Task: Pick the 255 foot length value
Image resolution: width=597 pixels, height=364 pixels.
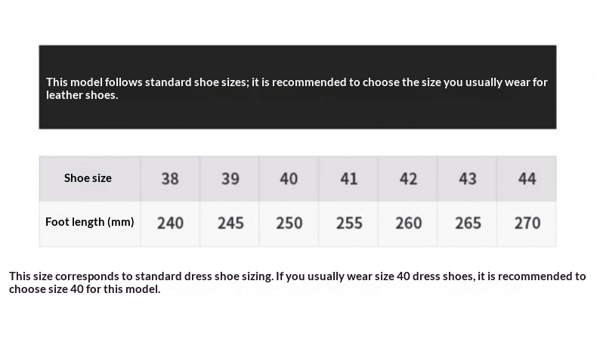Action: point(348,223)
